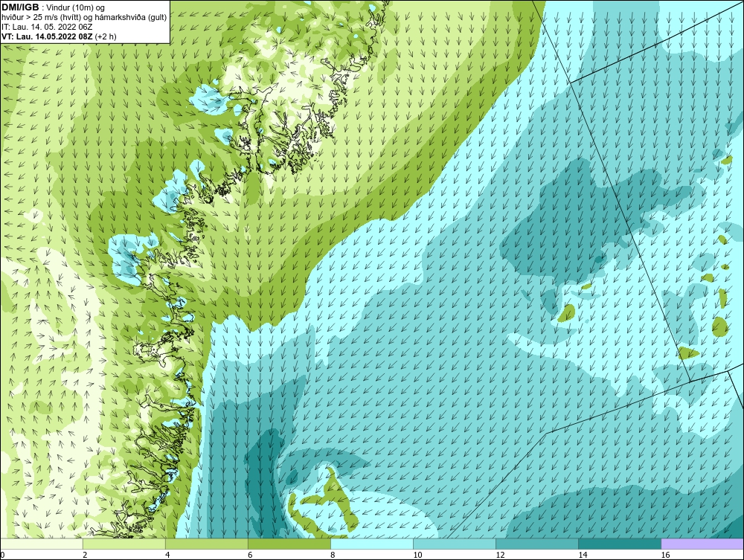Screen dimensions: 744x560
Task: Click the 6–8 m/s olive green legend swatch
Action: [x=289, y=544]
